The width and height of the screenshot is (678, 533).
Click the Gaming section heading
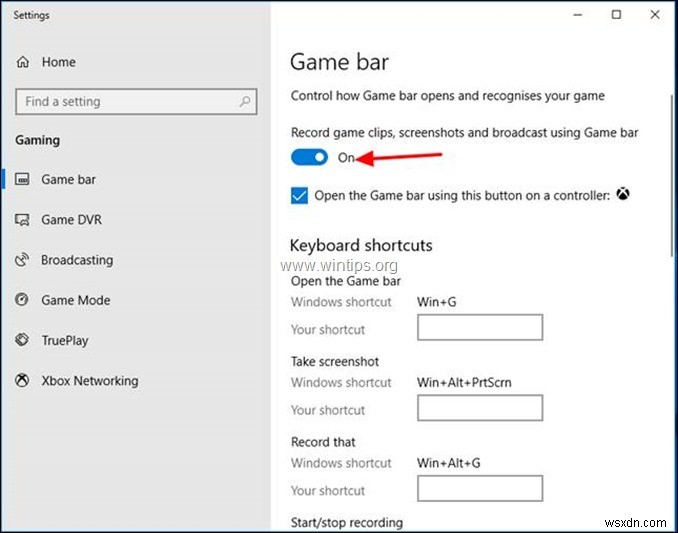[38, 140]
